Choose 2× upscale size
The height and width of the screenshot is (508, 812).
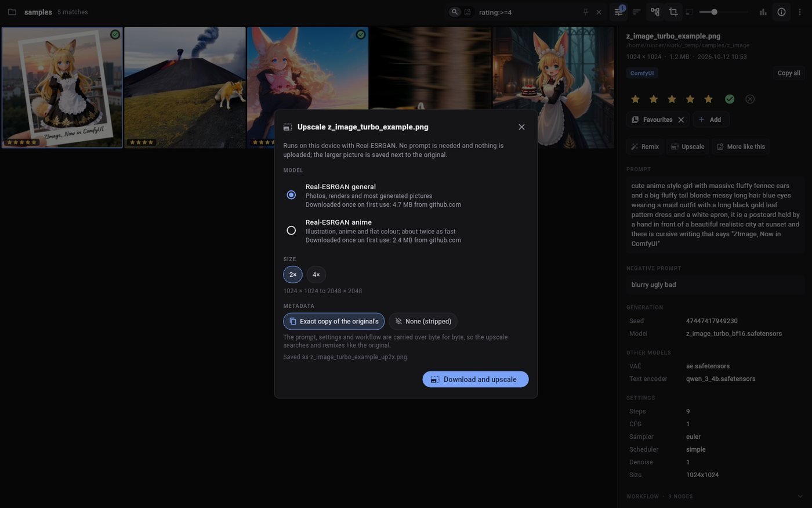click(x=293, y=275)
